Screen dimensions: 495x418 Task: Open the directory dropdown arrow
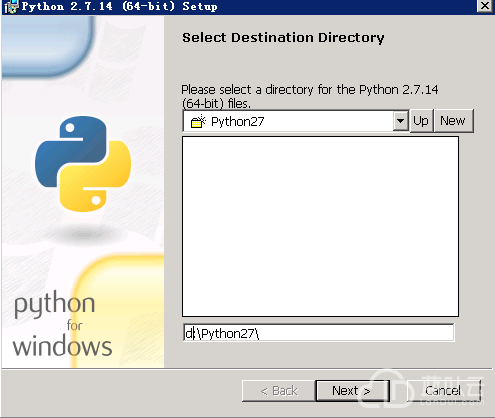(x=401, y=121)
